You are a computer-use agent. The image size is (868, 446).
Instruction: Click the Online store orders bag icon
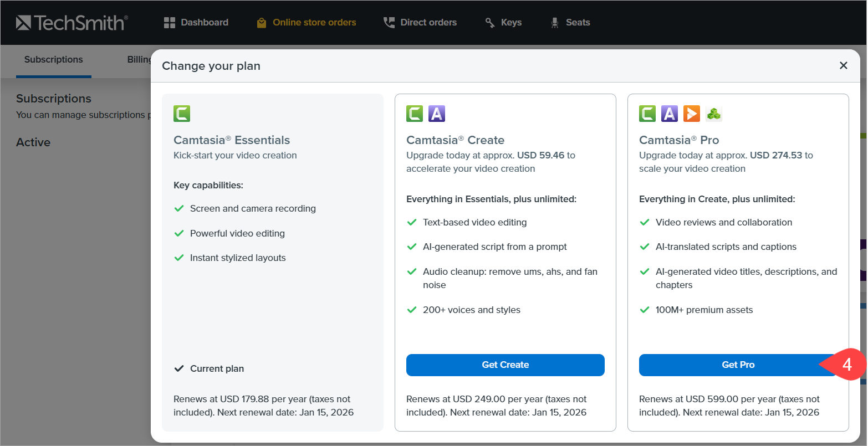pyautogui.click(x=262, y=23)
